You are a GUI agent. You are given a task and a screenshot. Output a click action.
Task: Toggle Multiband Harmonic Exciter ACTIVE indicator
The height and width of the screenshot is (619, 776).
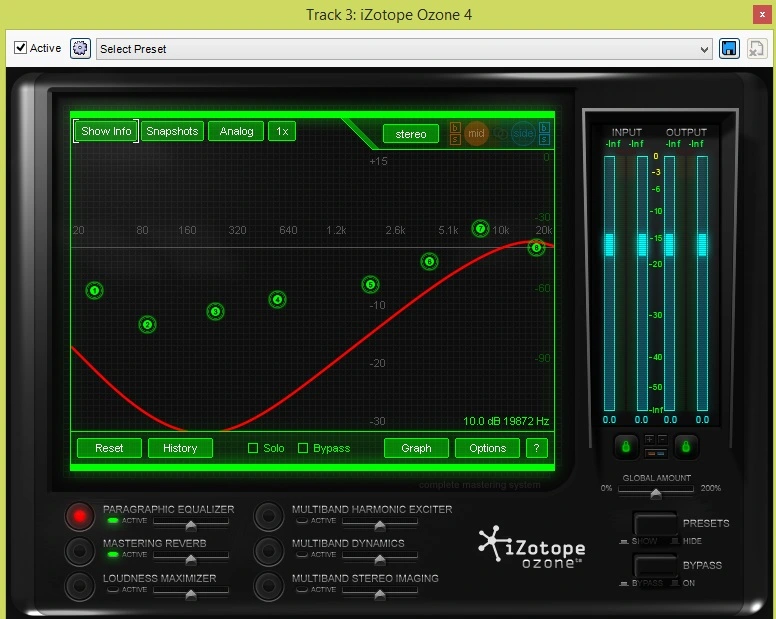click(x=302, y=521)
